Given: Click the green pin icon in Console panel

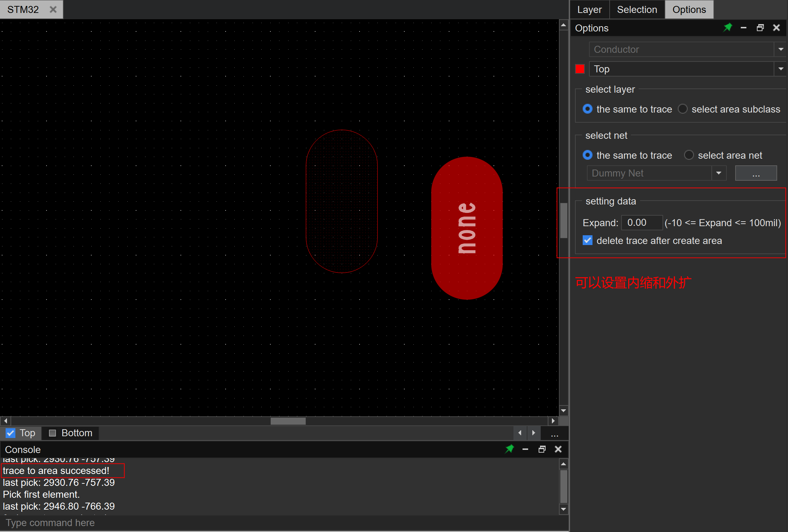Looking at the screenshot, I should point(510,449).
